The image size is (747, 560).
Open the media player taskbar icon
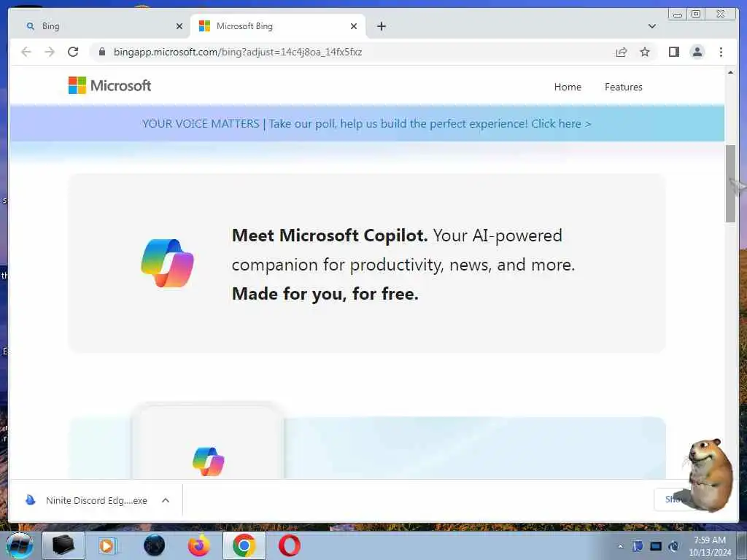click(x=107, y=545)
